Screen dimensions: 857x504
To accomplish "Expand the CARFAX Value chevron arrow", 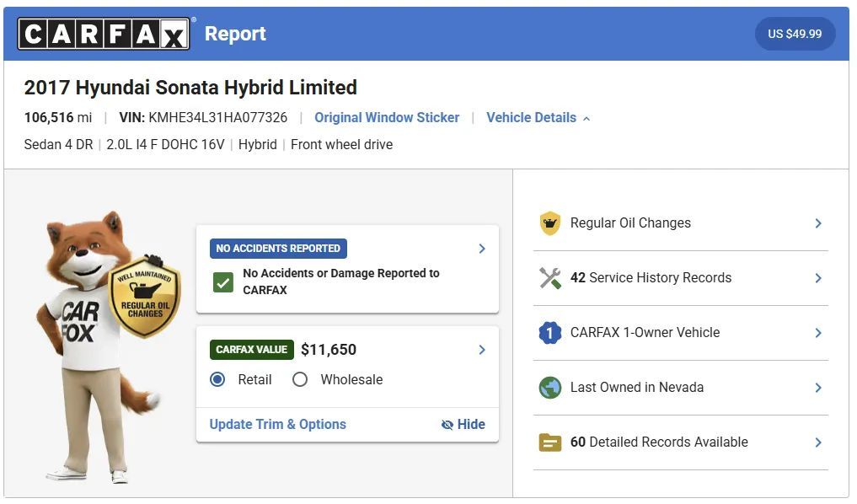I will point(482,350).
